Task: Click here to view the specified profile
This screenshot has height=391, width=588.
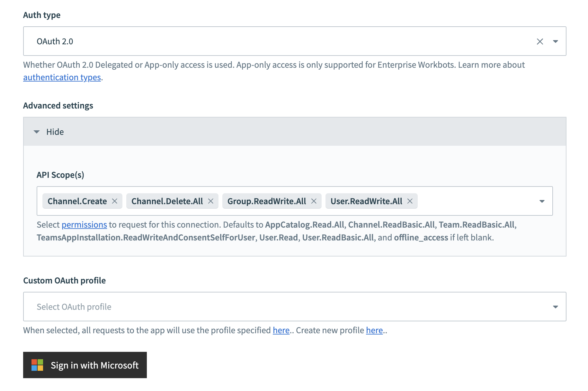Action: [x=281, y=330]
